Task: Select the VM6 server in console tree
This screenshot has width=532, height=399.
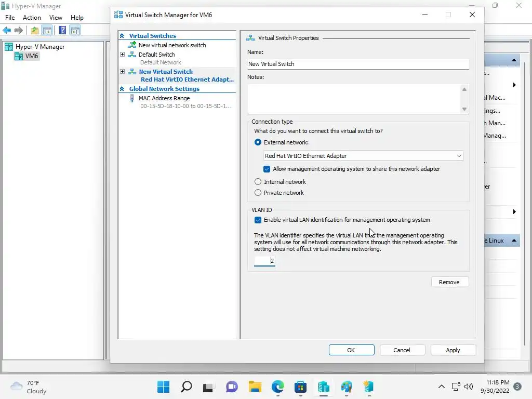Action: (x=27, y=56)
